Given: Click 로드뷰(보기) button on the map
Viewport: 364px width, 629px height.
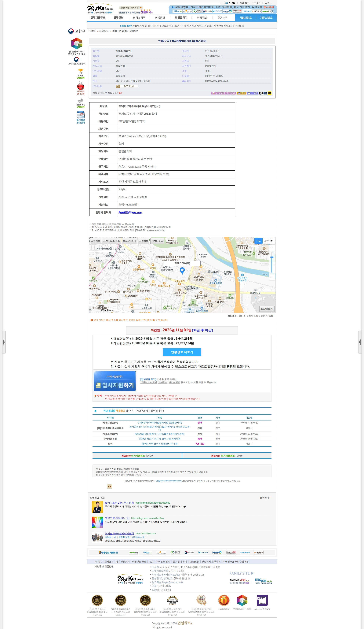Looking at the screenshot, I should 267,309.
